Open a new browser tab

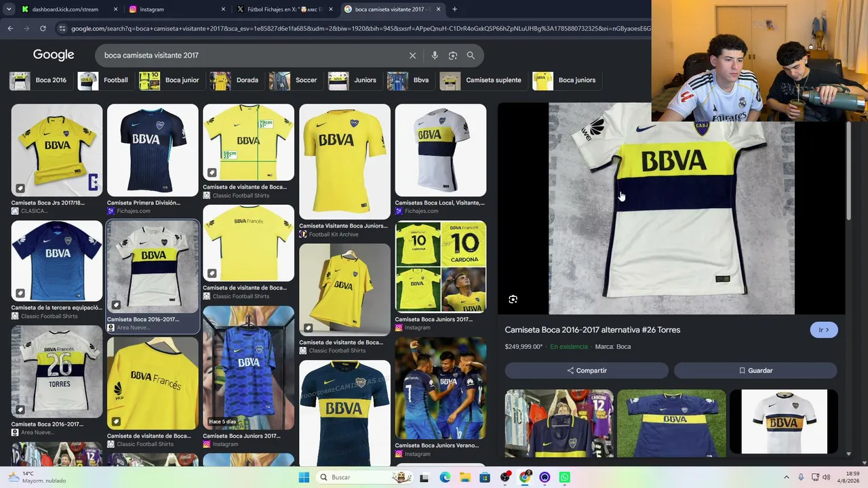[454, 9]
